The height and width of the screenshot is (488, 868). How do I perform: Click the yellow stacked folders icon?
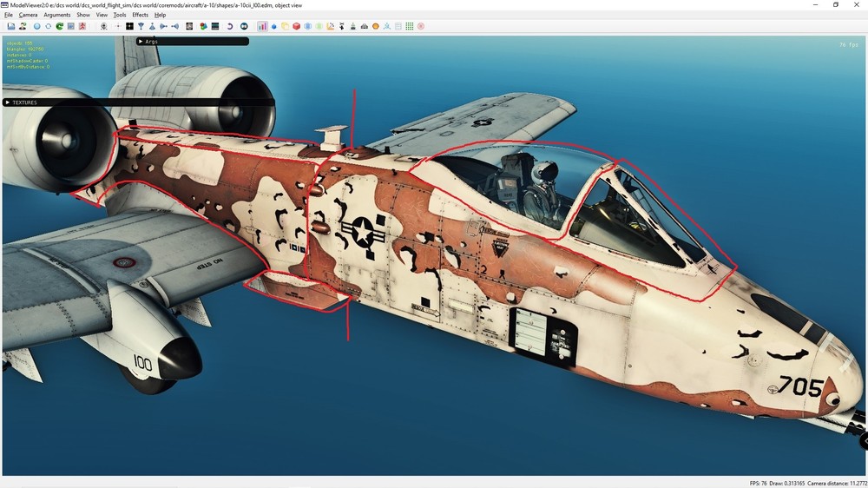tap(285, 26)
